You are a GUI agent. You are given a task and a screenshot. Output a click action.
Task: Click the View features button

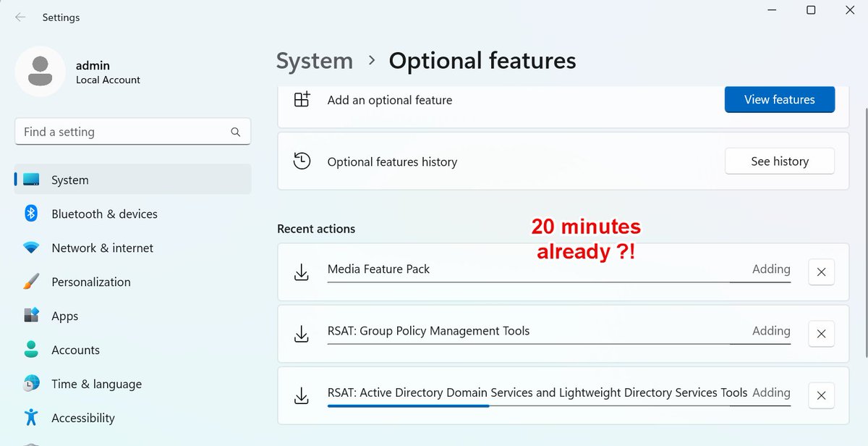780,100
